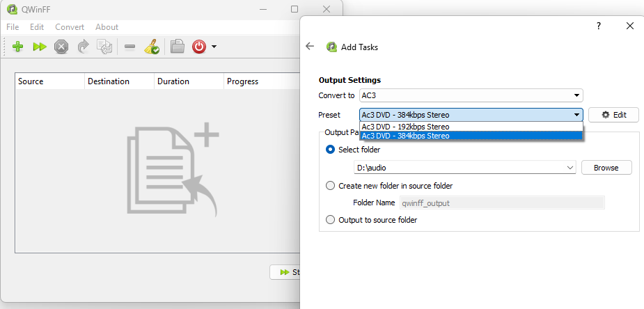Select Create new folder in source folder
The height and width of the screenshot is (309, 644).
click(x=331, y=186)
